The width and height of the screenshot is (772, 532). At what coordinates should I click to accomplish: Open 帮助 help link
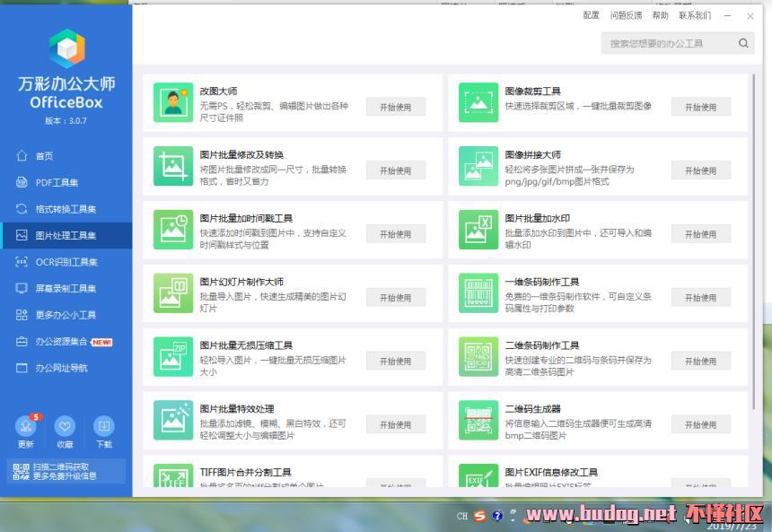point(660,15)
